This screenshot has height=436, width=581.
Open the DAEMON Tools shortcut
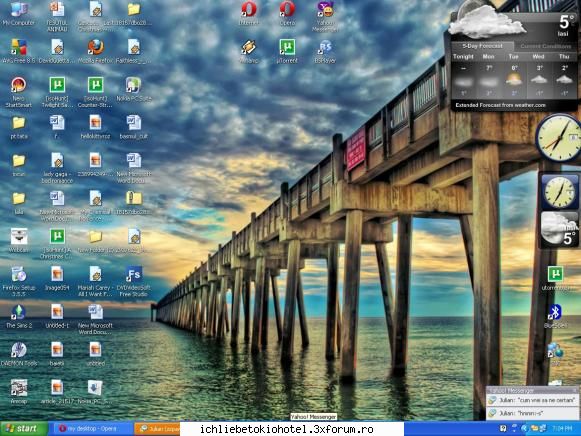point(19,355)
